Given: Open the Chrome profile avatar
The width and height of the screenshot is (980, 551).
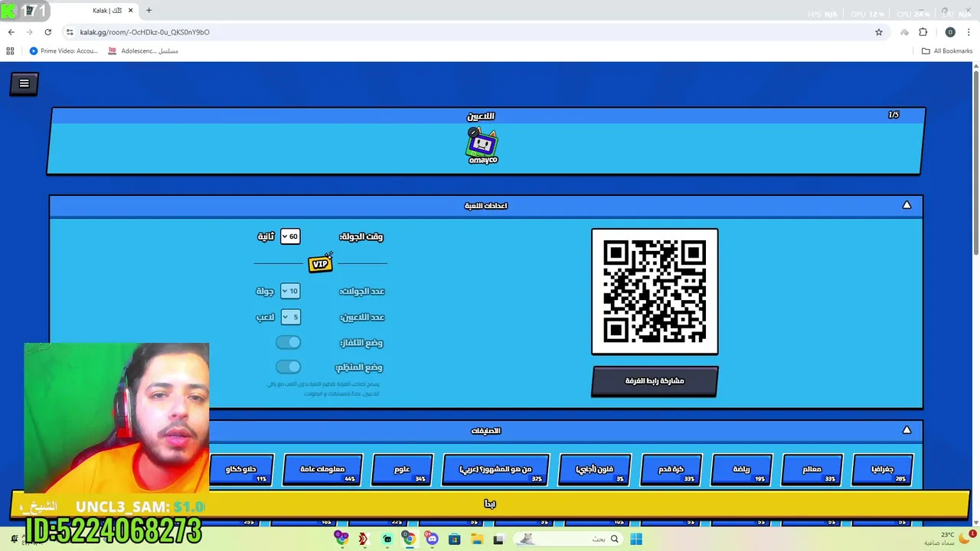Looking at the screenshot, I should pos(950,32).
